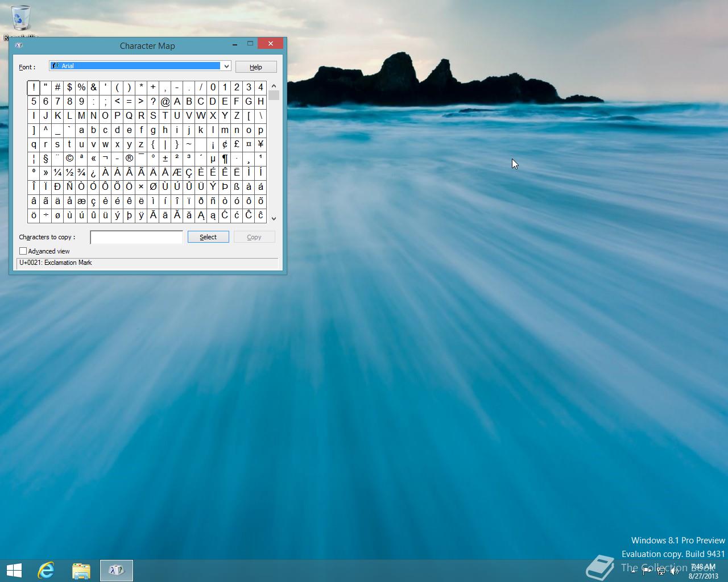Select the Ç capital cedilla character cell
728x582 pixels.
[189, 173]
